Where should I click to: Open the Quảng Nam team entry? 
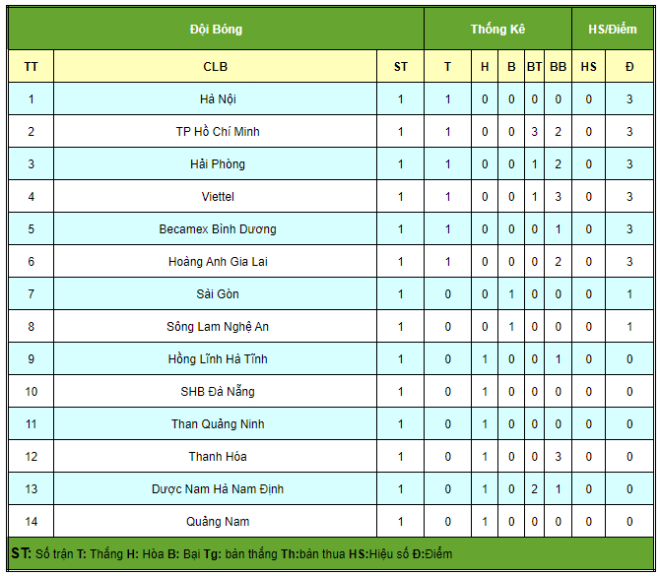click(217, 521)
